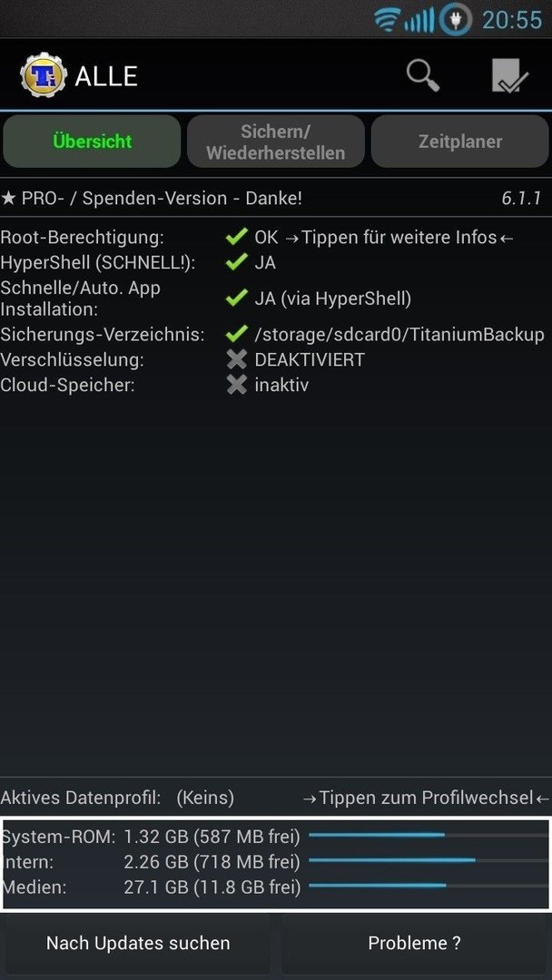Tap the PRO- / Spenden-Version banner
This screenshot has width=552, height=980.
tap(276, 199)
